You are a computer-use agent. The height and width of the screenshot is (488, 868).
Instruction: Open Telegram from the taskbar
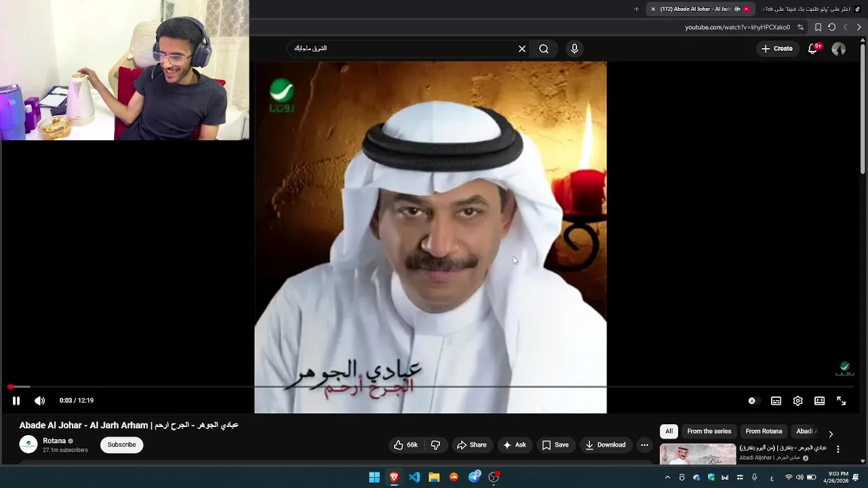click(x=474, y=477)
